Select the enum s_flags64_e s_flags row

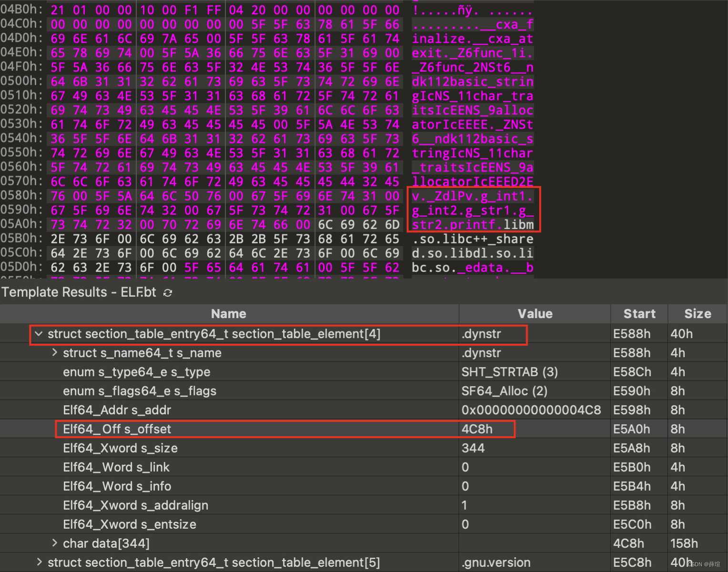point(364,391)
